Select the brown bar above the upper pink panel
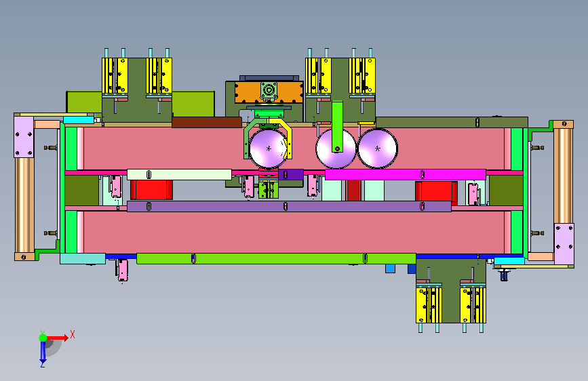This screenshot has width=588, height=381. [x=207, y=122]
